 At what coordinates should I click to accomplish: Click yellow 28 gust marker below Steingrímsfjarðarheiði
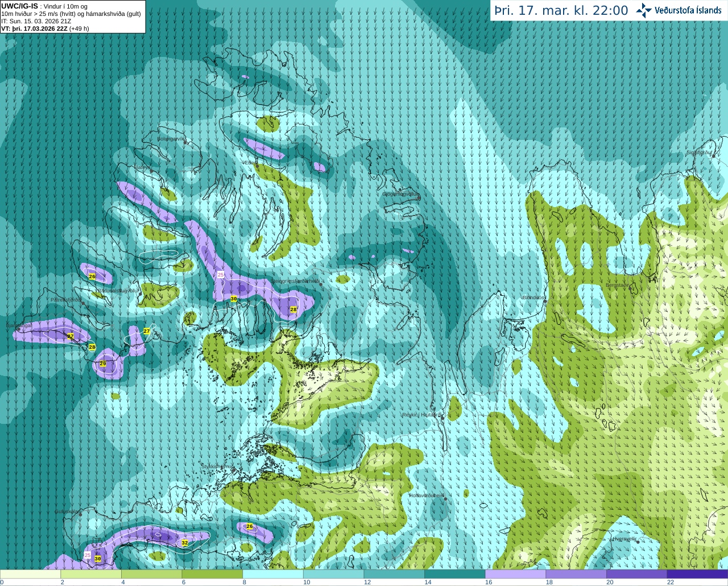point(293,309)
